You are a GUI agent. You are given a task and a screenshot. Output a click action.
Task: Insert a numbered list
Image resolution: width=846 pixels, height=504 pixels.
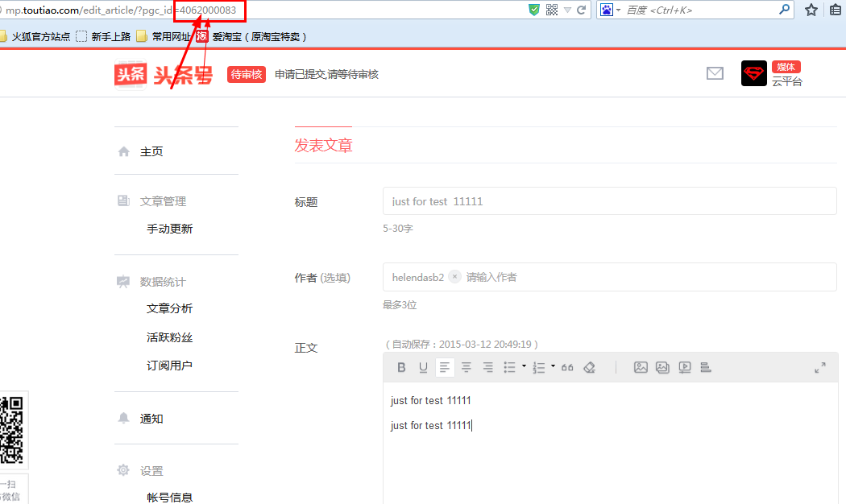538,368
